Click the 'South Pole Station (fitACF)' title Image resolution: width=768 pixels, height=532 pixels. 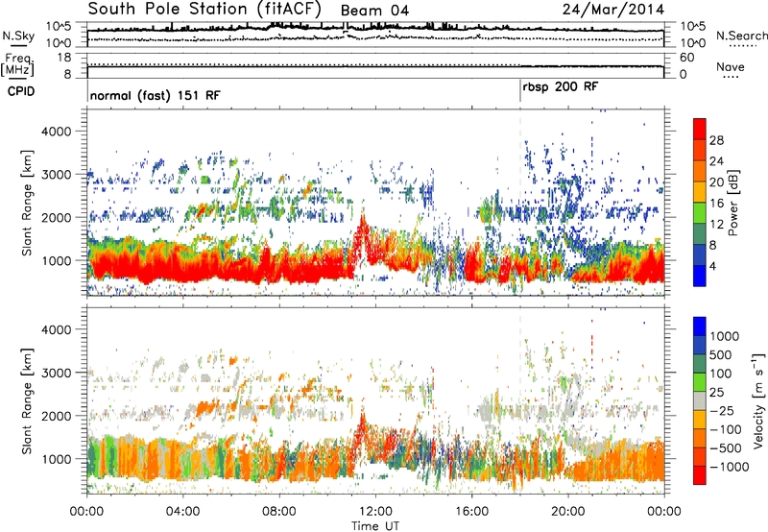tap(204, 9)
